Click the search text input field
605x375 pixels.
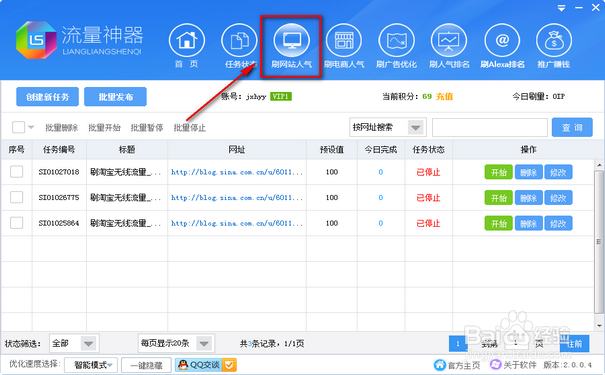490,127
